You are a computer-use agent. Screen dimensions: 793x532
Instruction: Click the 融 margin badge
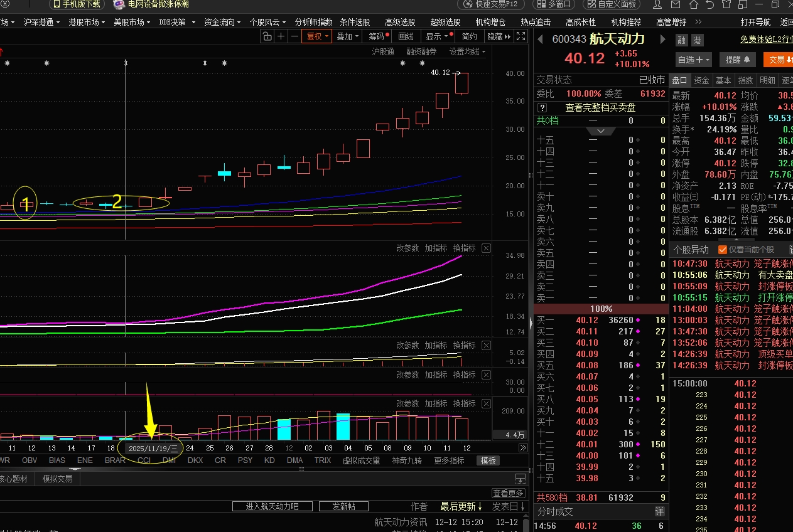click(681, 40)
